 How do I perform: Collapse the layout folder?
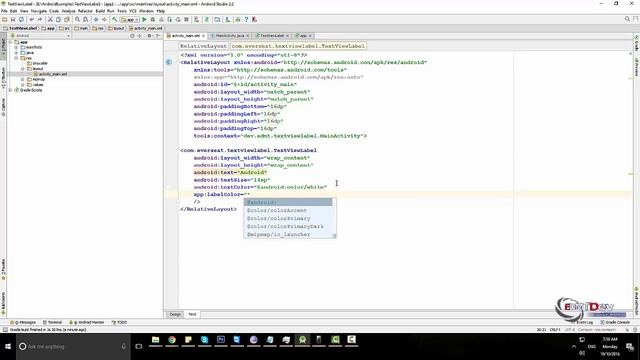[23, 69]
